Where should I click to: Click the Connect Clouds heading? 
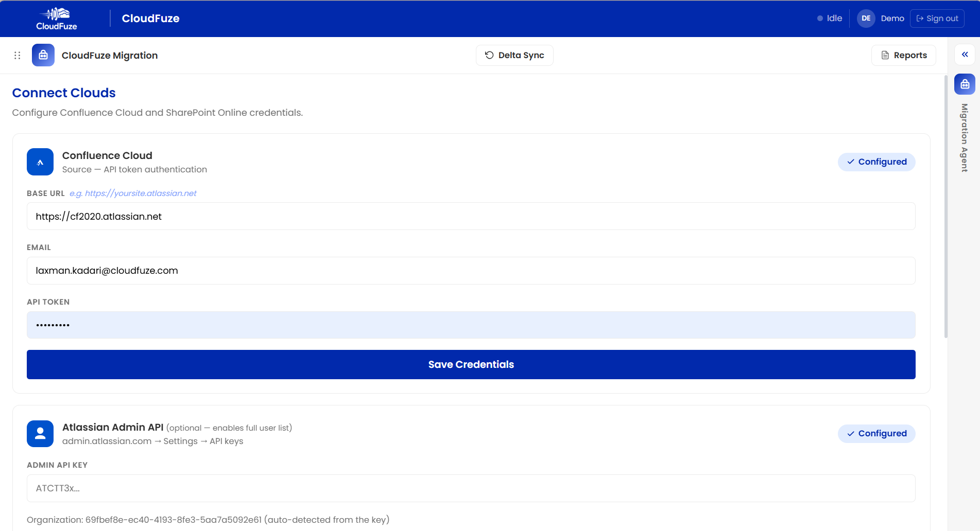click(x=64, y=93)
